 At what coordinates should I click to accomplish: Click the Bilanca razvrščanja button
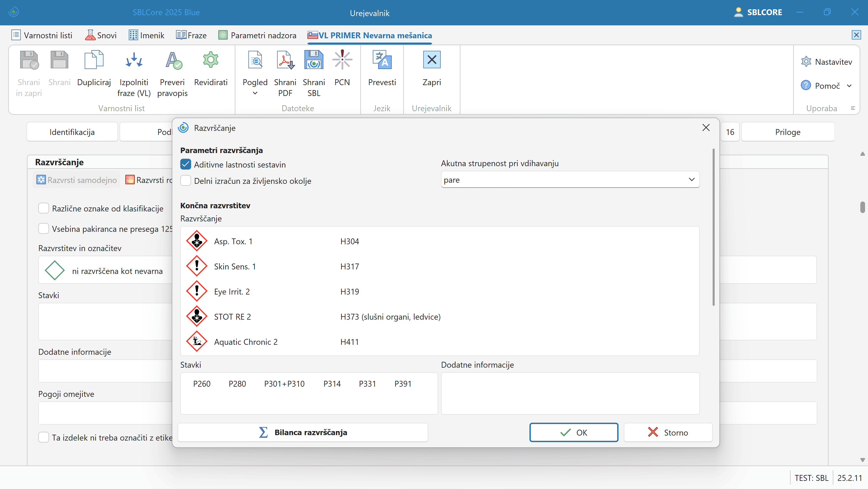point(303,432)
